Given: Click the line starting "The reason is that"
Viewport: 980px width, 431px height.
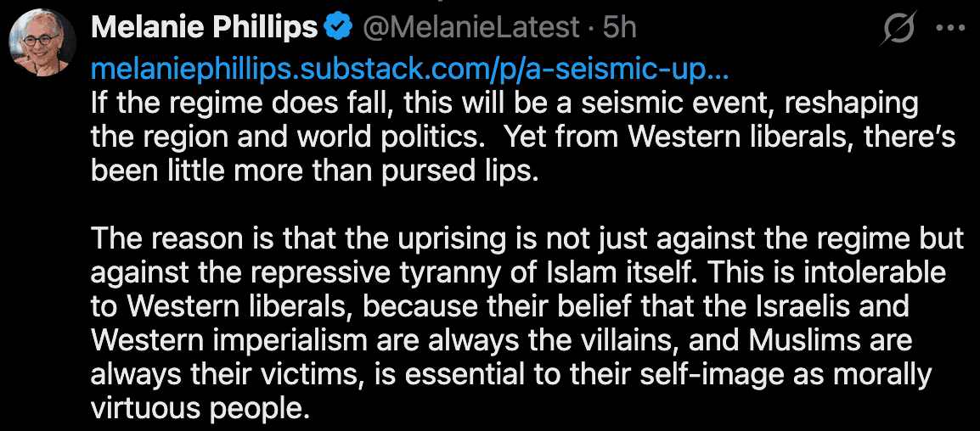Looking at the screenshot, I should [x=527, y=238].
